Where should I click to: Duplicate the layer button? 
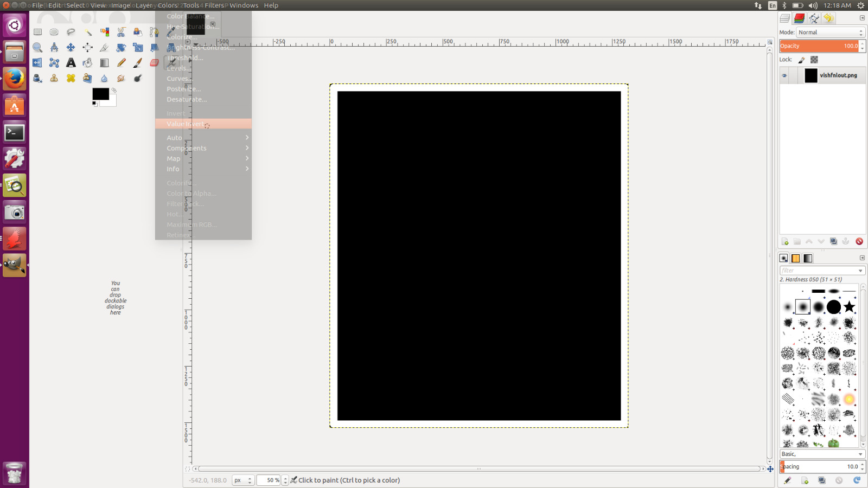pos(834,241)
